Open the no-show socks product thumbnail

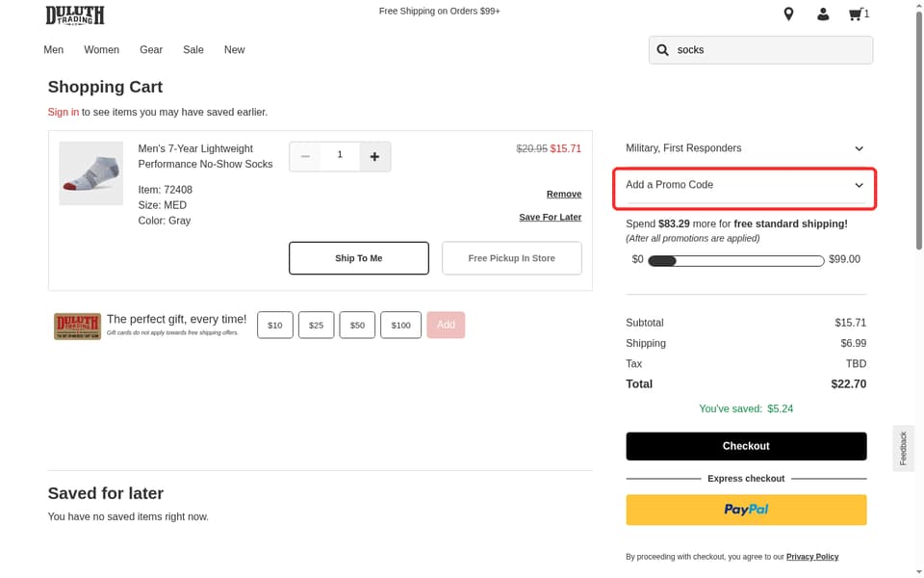click(x=91, y=173)
